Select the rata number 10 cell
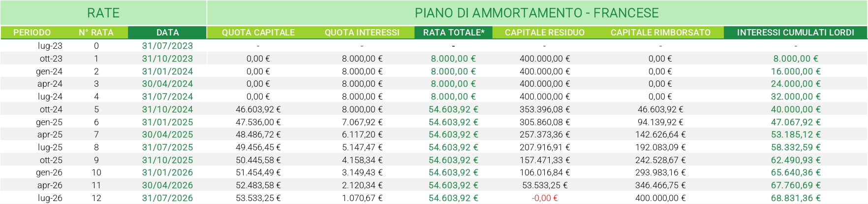Image resolution: width=868 pixels, height=204 pixels. coord(96,172)
